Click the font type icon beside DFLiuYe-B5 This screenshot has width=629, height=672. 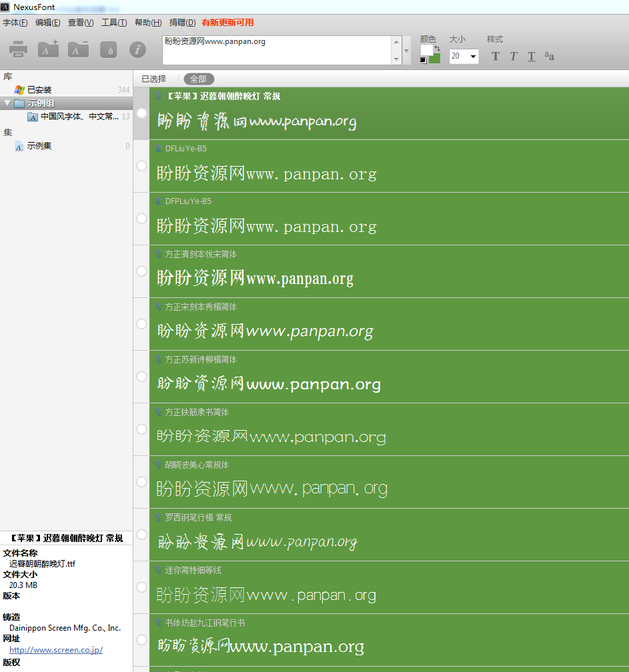[x=158, y=148]
